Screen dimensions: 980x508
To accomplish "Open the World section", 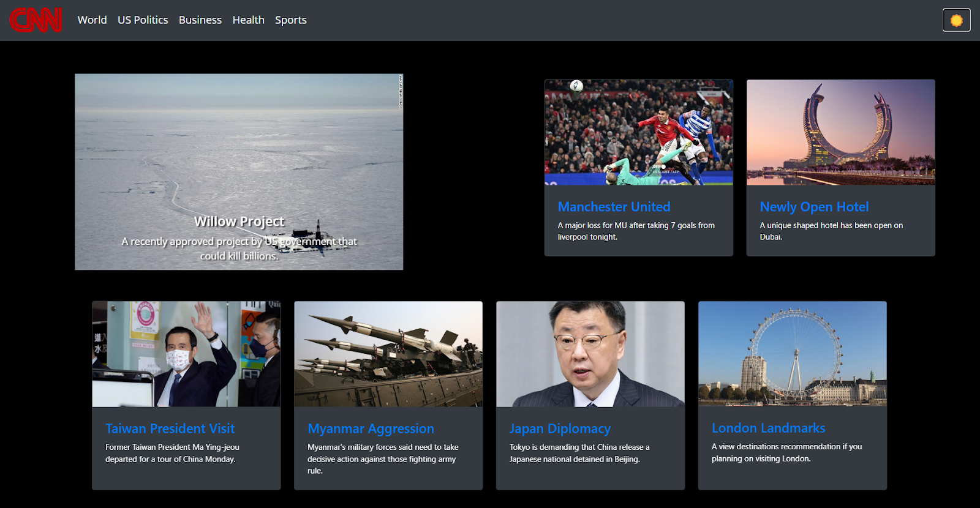I will tap(92, 20).
